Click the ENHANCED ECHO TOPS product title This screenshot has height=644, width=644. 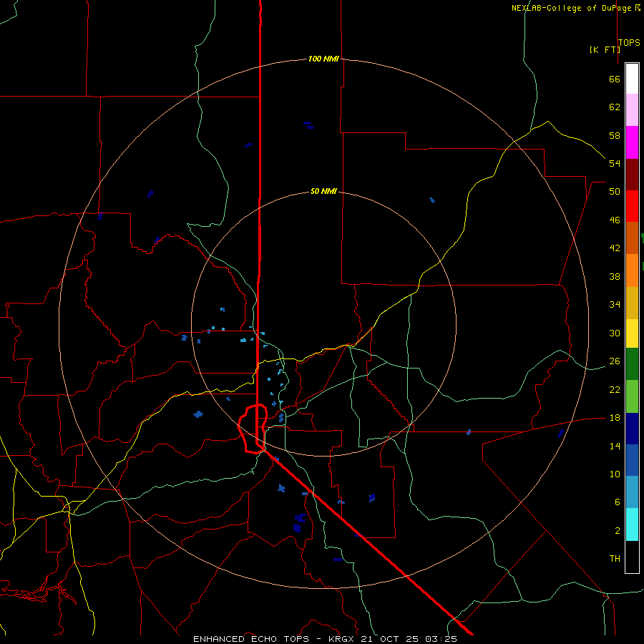click(x=251, y=639)
